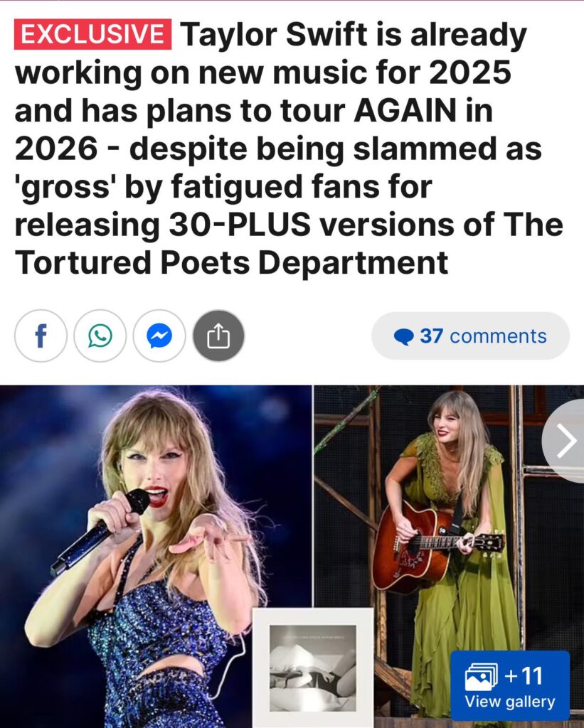Send the article through Messenger
The image size is (584, 728).
159,336
